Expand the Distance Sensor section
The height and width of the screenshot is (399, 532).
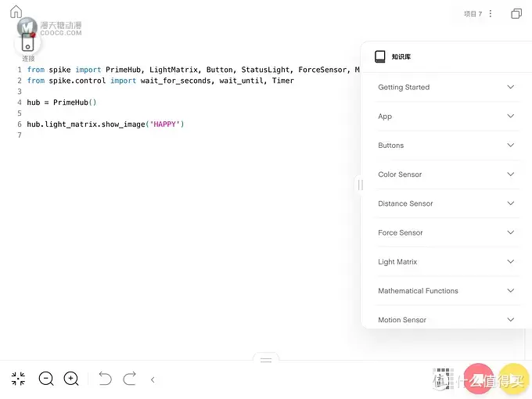pos(447,203)
